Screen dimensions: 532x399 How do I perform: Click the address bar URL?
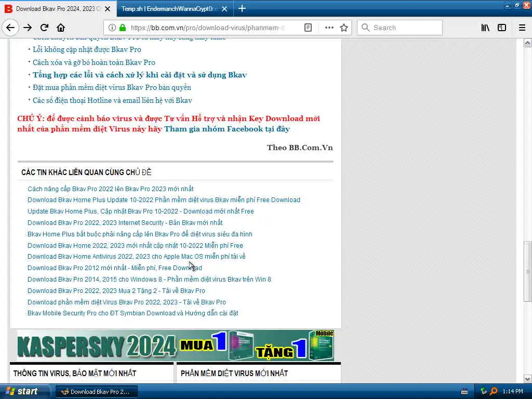click(x=208, y=28)
